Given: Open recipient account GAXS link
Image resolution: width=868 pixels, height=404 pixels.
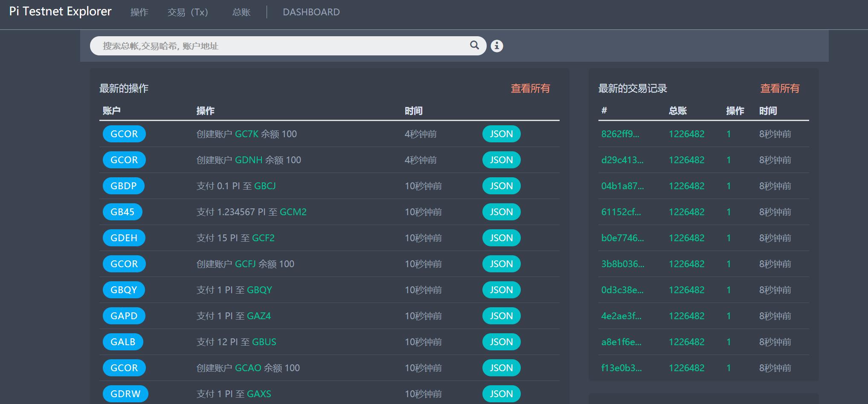Looking at the screenshot, I should click(259, 394).
